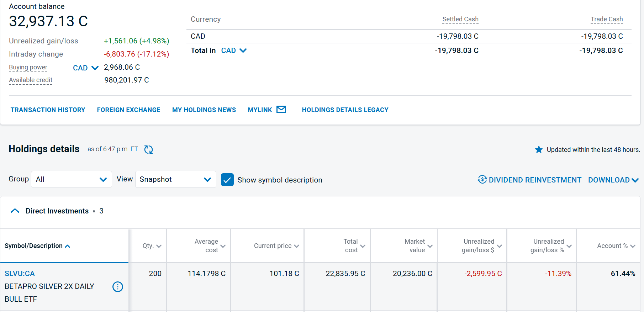Click the dividend reinvestment circular dollar icon
Viewport: 644px width, 312px height.
[x=482, y=180]
